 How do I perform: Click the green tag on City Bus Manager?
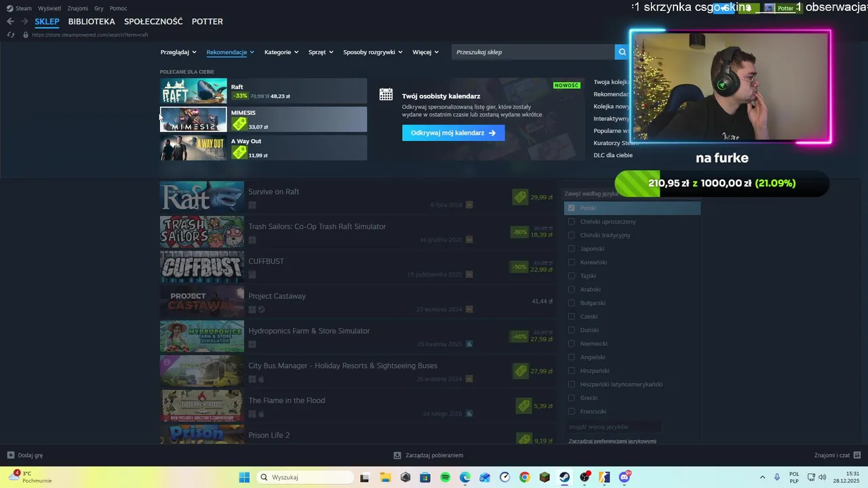tap(520, 371)
